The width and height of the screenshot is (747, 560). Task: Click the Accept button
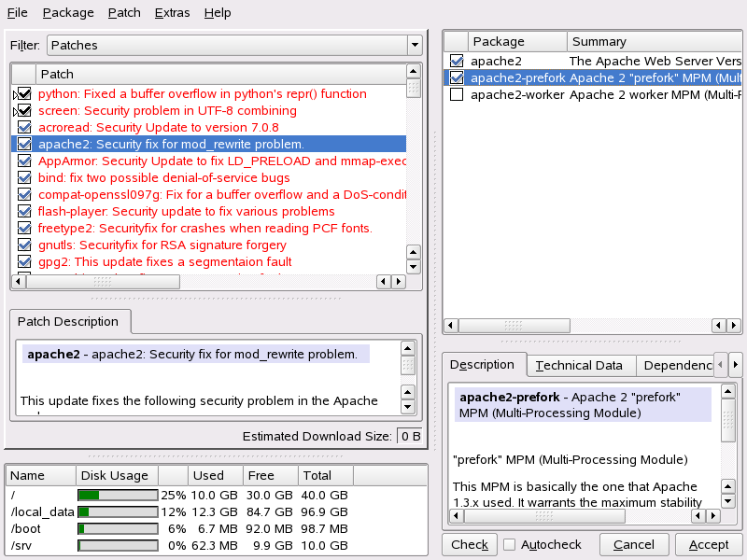click(709, 544)
